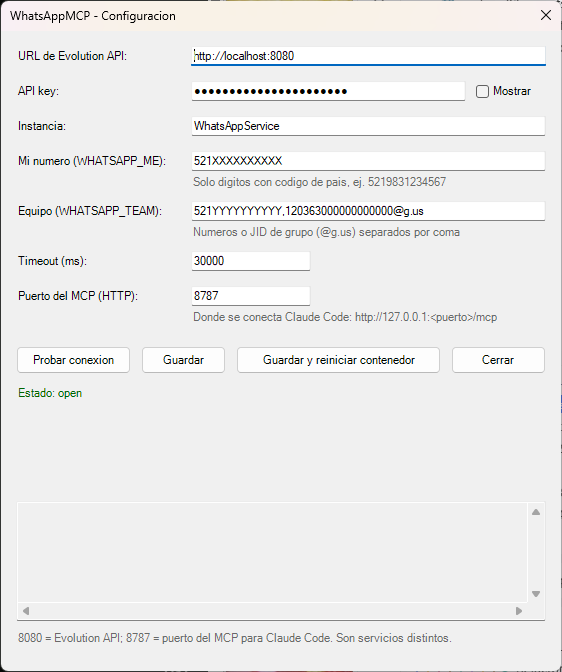
Task: Click the URL de Evolution API input field
Action: tap(368, 56)
